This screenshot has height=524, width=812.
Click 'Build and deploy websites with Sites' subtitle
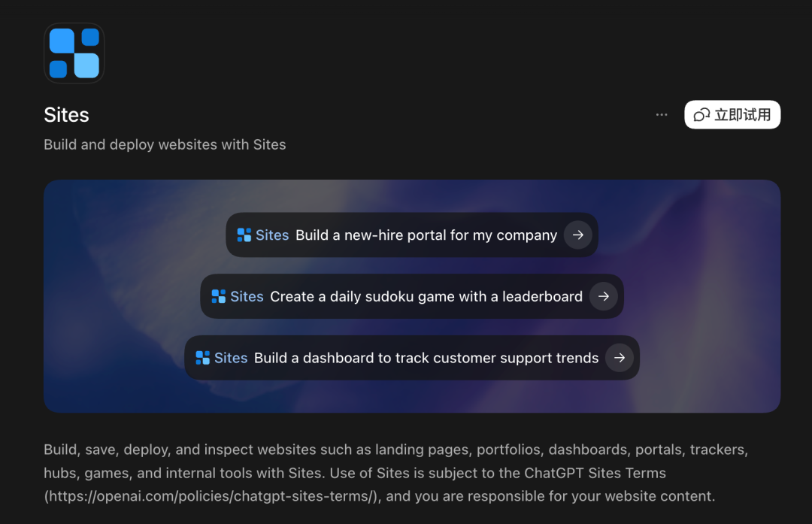tap(165, 144)
